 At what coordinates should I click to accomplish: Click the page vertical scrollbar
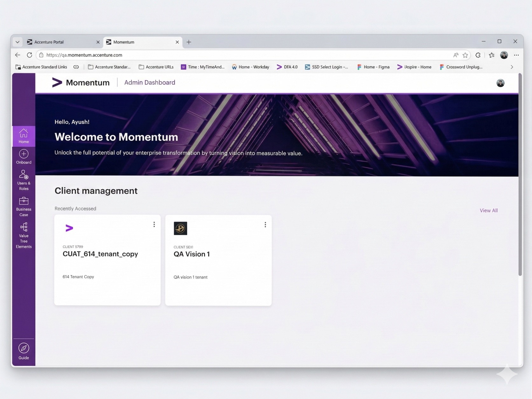[x=520, y=174]
